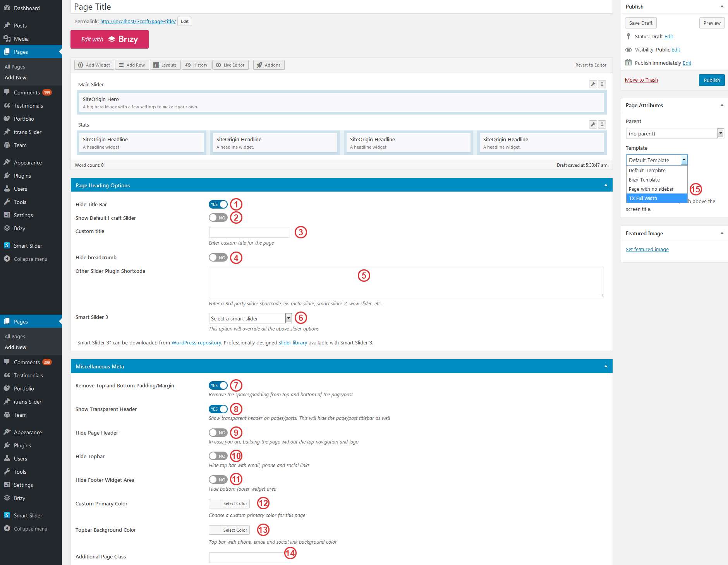Click the Move to Trash link
The image size is (728, 565).
(x=641, y=80)
